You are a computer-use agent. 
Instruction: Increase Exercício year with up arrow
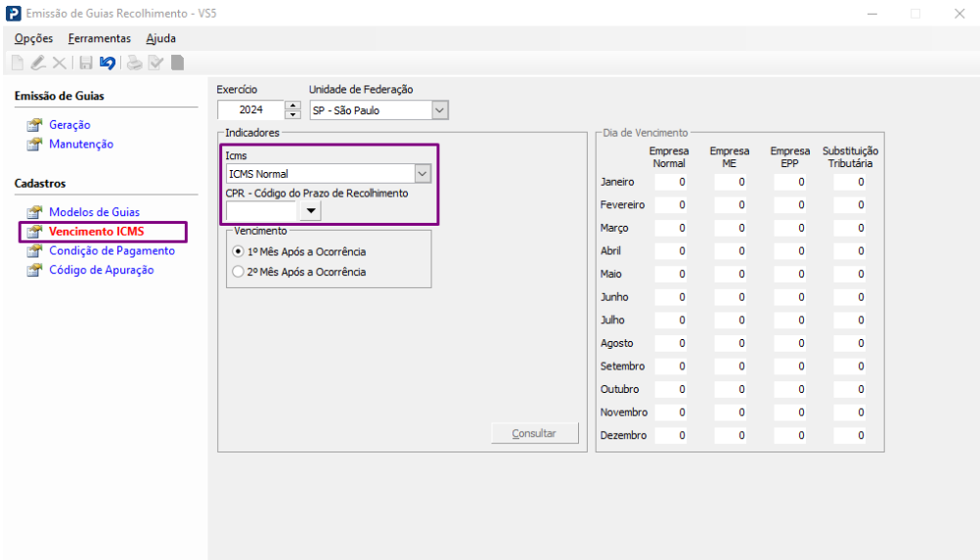click(x=292, y=105)
